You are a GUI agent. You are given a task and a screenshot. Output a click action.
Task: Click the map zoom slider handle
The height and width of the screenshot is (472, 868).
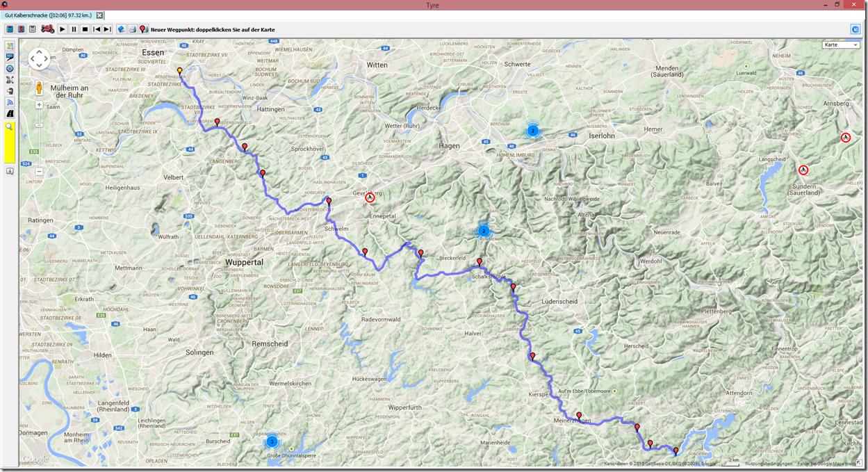39,126
